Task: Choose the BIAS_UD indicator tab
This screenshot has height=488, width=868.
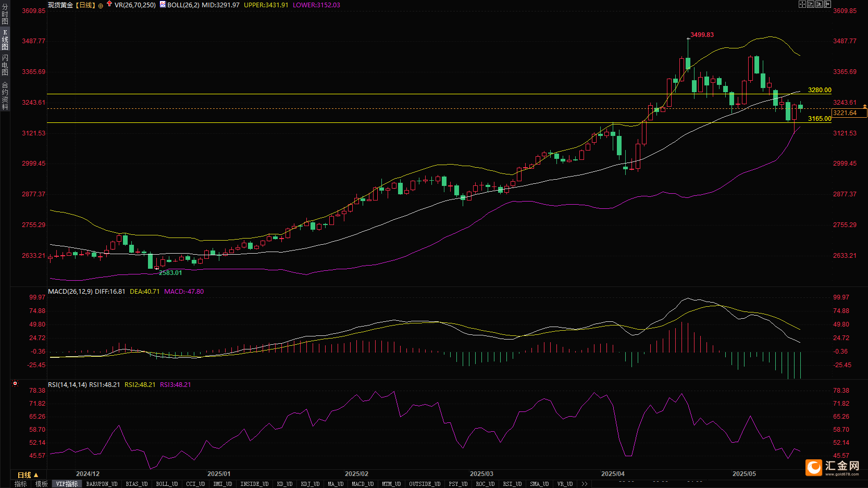Action: (137, 484)
